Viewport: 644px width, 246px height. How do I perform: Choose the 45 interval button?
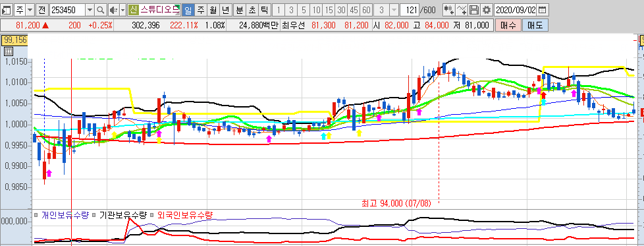click(x=354, y=9)
